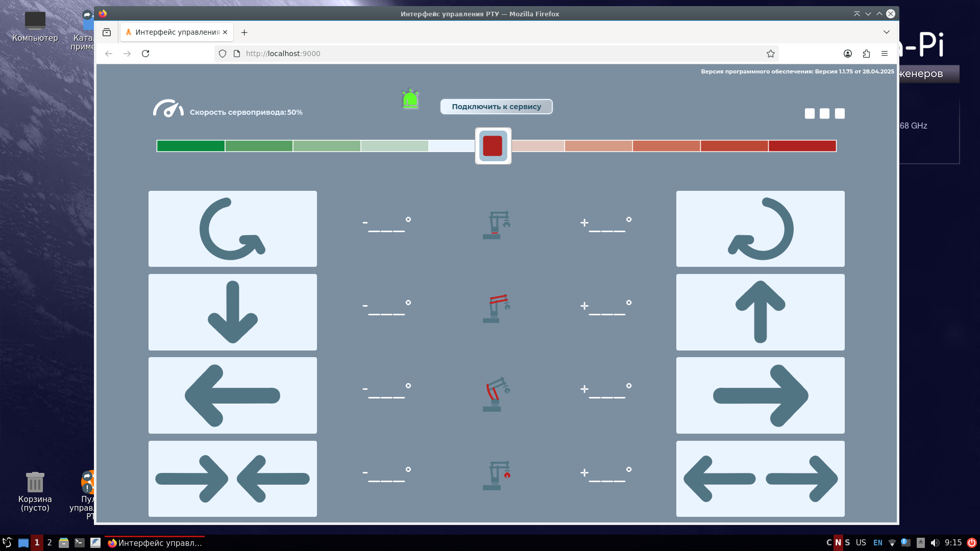Toggle the middle white square indicator
980x551 pixels.
click(x=824, y=113)
